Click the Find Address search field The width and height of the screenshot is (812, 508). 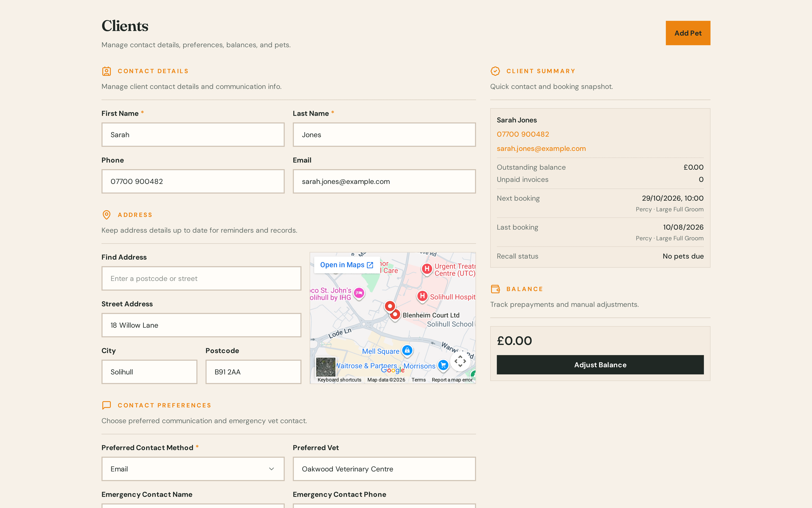(x=201, y=279)
